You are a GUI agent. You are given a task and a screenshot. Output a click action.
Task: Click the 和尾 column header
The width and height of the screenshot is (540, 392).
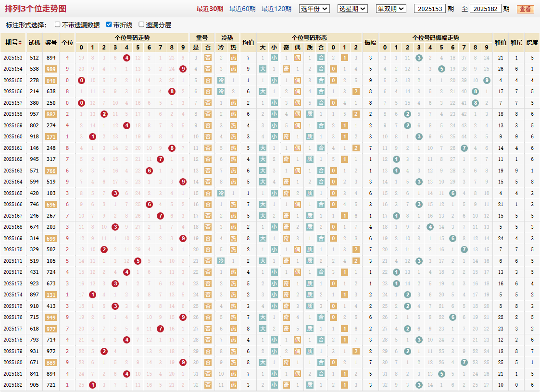pyautogui.click(x=516, y=43)
